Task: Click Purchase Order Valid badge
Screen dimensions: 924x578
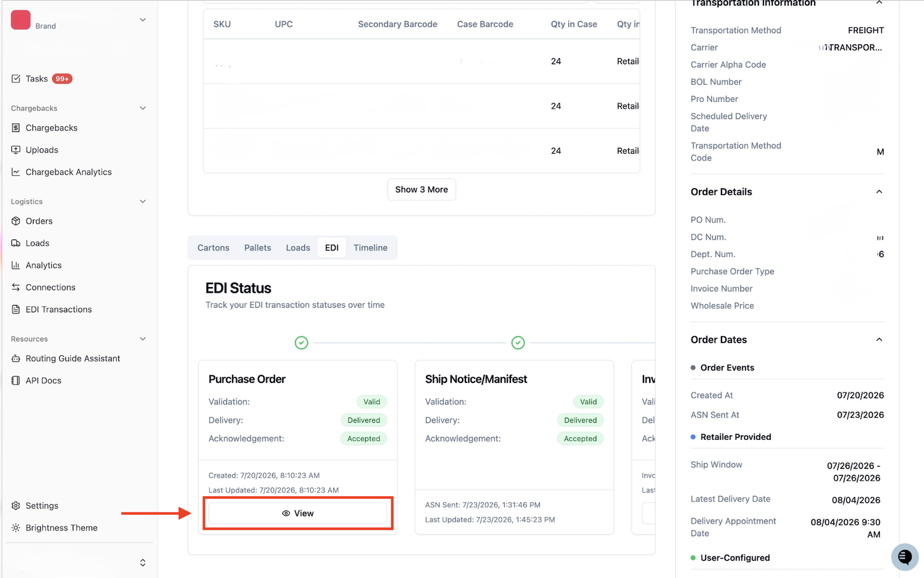Action: (x=372, y=402)
